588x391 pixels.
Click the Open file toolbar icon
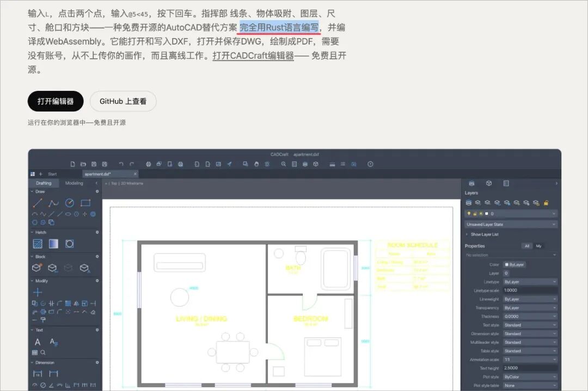tap(83, 164)
